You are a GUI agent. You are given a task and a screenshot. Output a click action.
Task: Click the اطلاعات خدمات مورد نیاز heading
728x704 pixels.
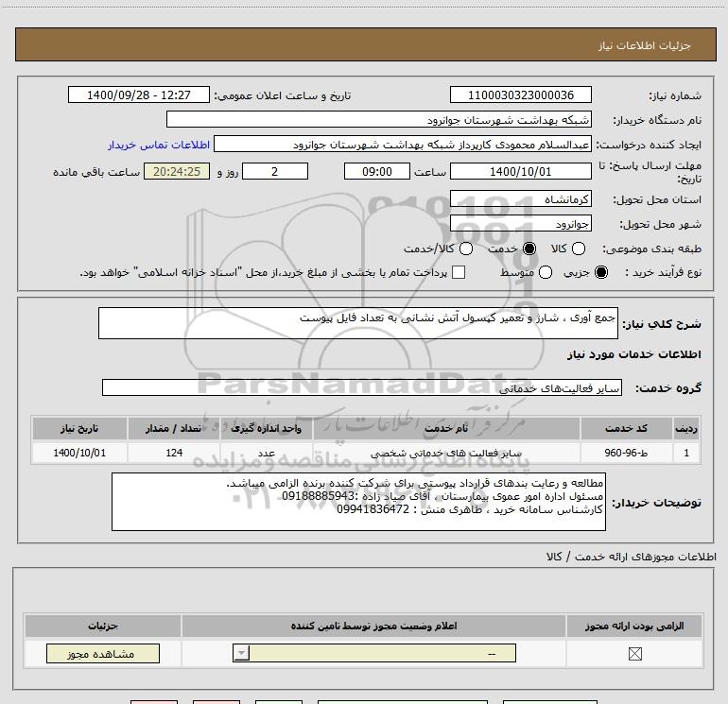coord(633,354)
